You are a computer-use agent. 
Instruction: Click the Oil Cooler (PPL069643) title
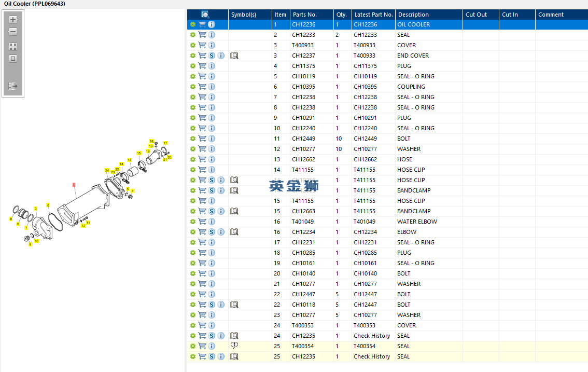35,4
